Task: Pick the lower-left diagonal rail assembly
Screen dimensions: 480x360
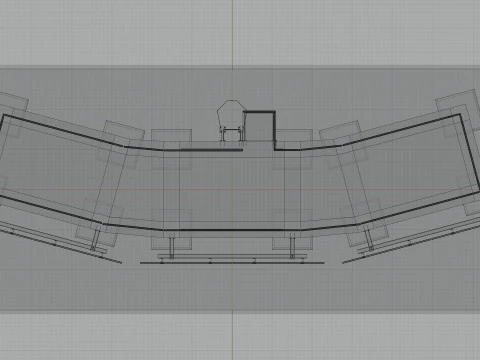Action: pos(61,243)
